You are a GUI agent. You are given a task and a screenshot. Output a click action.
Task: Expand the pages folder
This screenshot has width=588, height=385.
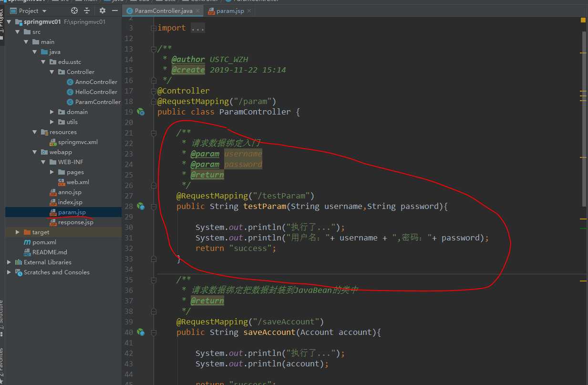52,172
